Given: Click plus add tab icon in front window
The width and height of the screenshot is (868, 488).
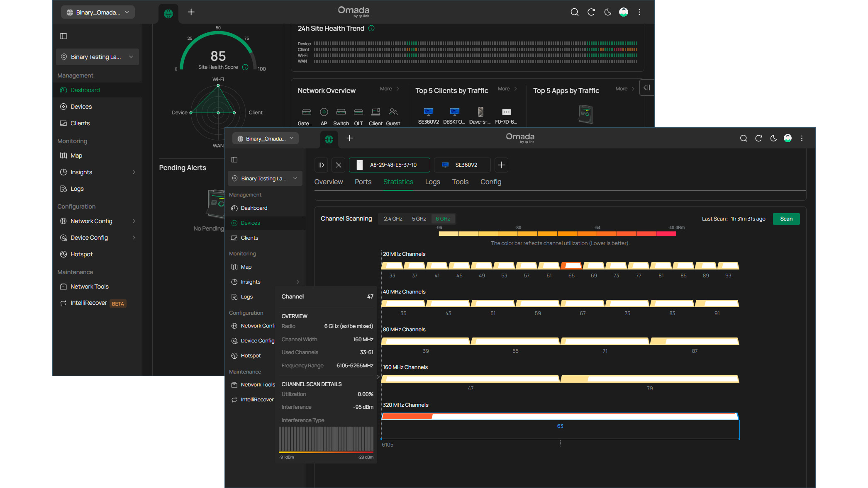Looking at the screenshot, I should coord(349,138).
